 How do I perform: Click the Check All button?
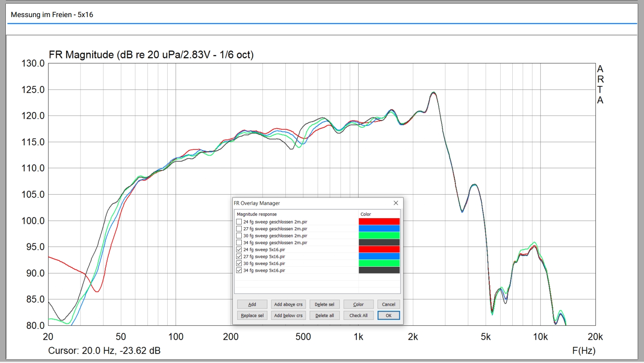(358, 315)
